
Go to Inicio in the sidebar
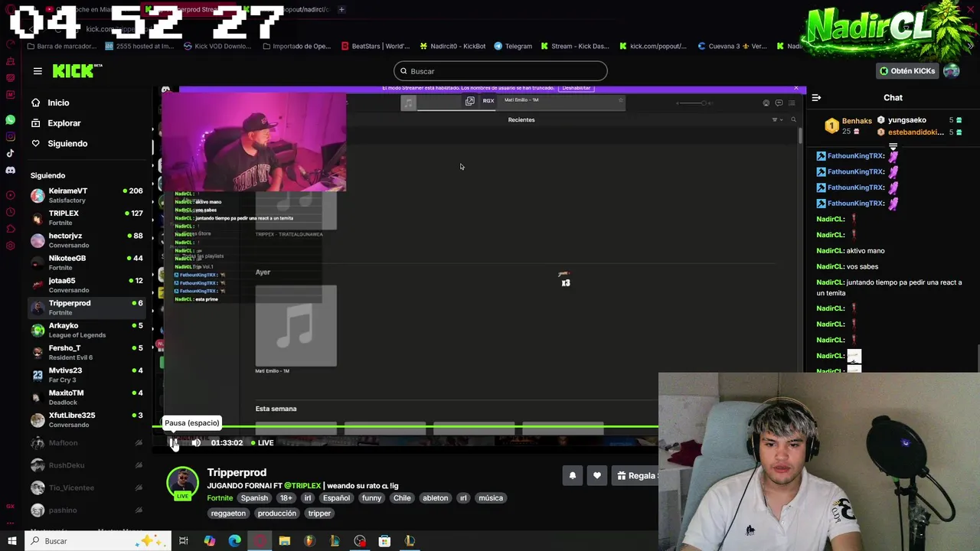tap(58, 103)
